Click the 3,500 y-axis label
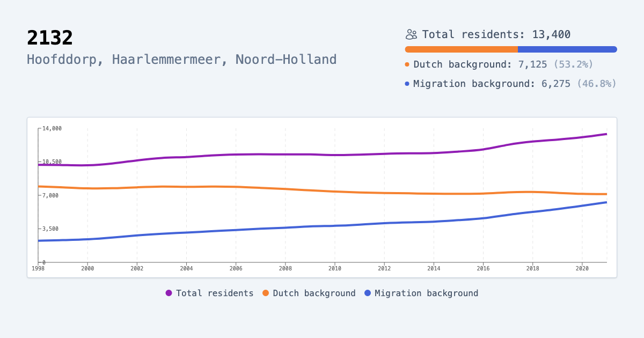The image size is (644, 338). [50, 229]
